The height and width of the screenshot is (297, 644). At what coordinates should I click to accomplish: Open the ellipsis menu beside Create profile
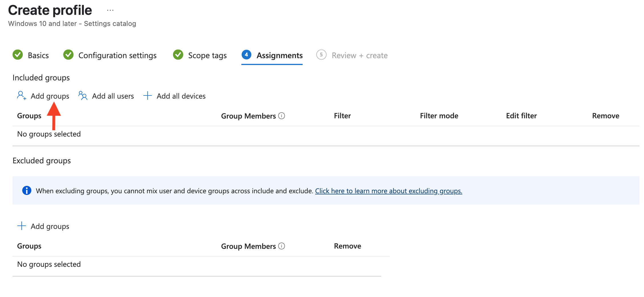pos(110,11)
